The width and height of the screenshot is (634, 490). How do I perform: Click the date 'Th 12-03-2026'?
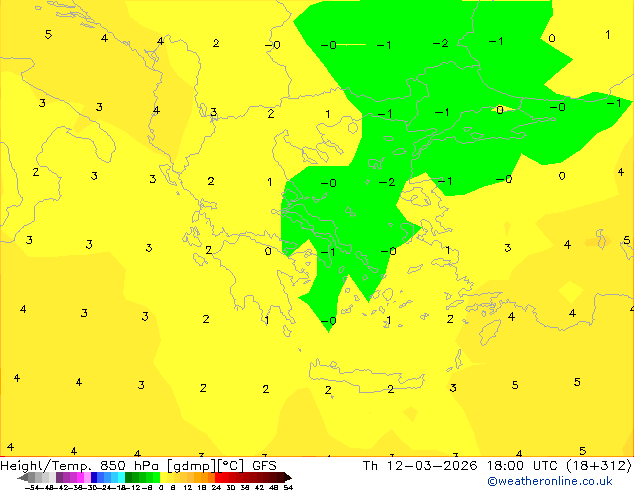point(420,466)
